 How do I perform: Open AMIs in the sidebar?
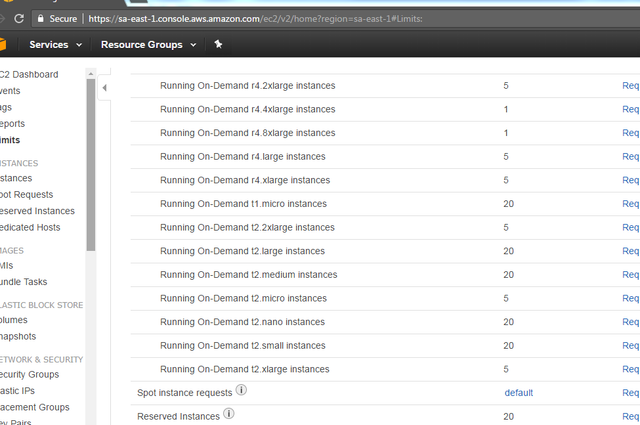pos(7,265)
